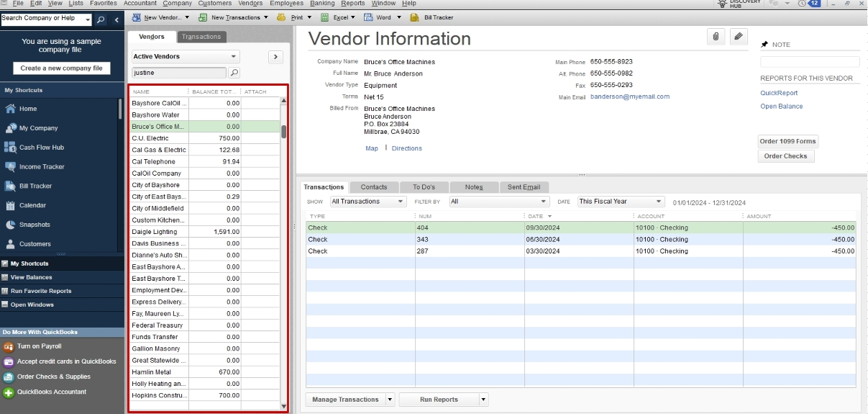Click the Order Checks button
The height and width of the screenshot is (414, 868).
(785, 156)
